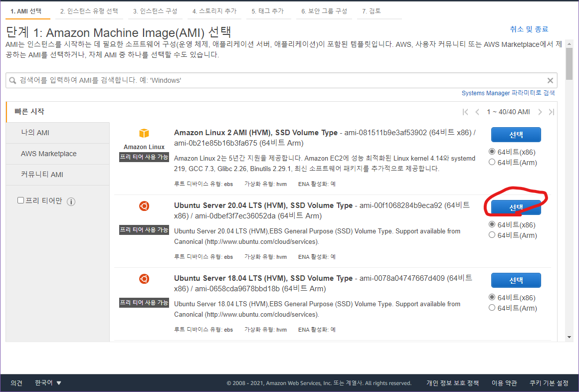The width and height of the screenshot is (579, 392).
Task: Click 선택 button for Ubuntu Server 18.04
Action: pyautogui.click(x=516, y=280)
